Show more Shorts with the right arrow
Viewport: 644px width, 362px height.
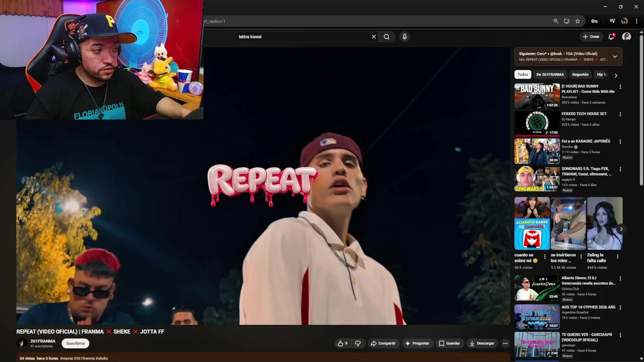621,229
